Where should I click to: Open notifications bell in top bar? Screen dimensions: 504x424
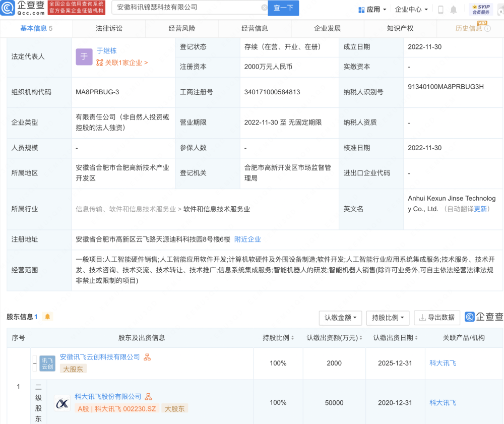(x=454, y=10)
